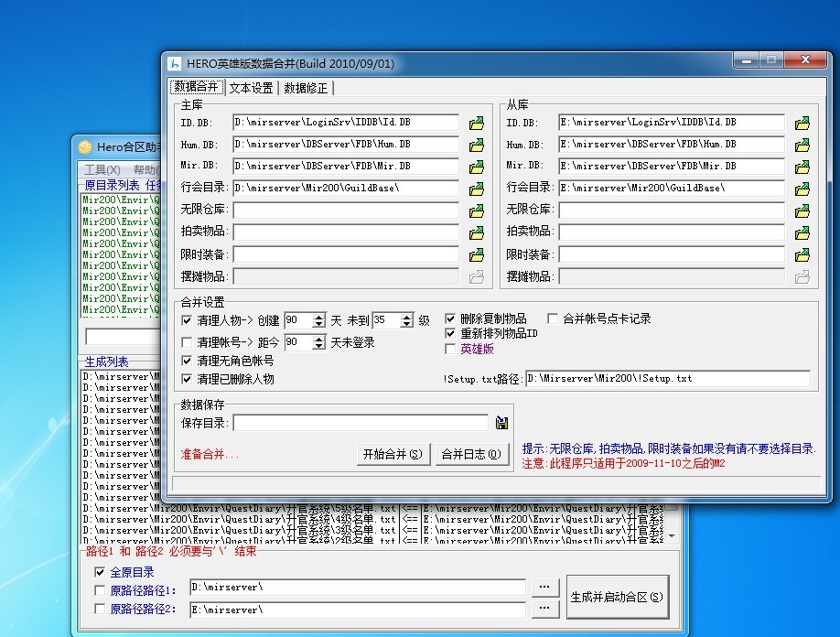Toggle the 删除复制物品 option
This screenshot has width=840, height=637.
click(x=450, y=318)
